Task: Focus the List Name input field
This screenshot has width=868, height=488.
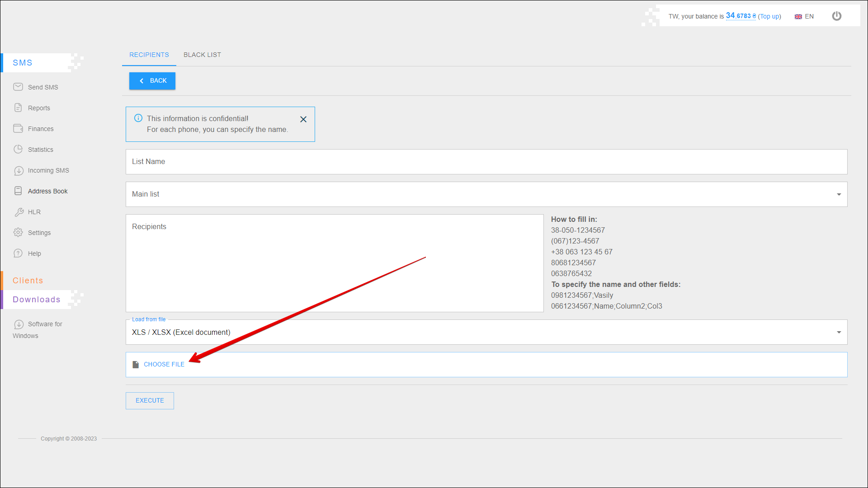Action: [486, 162]
